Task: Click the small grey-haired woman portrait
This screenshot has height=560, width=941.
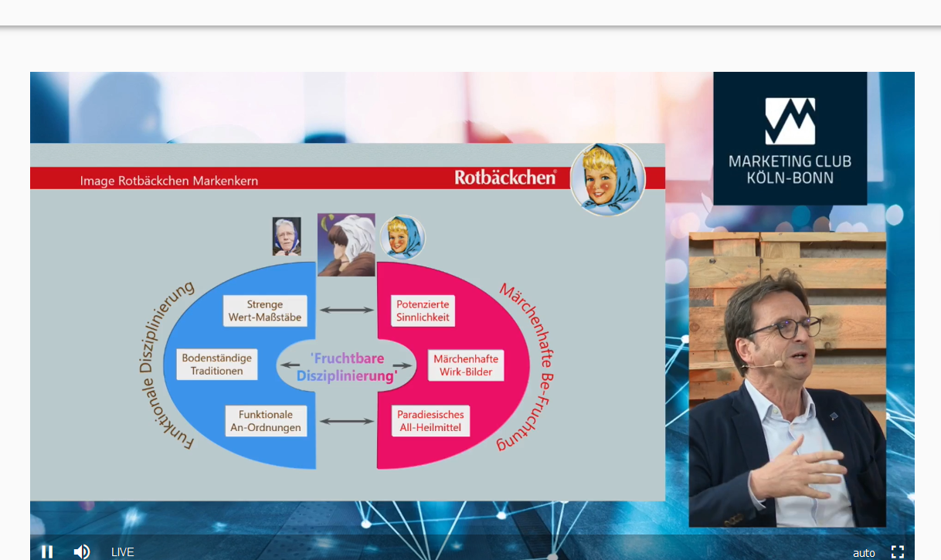Action: click(287, 236)
